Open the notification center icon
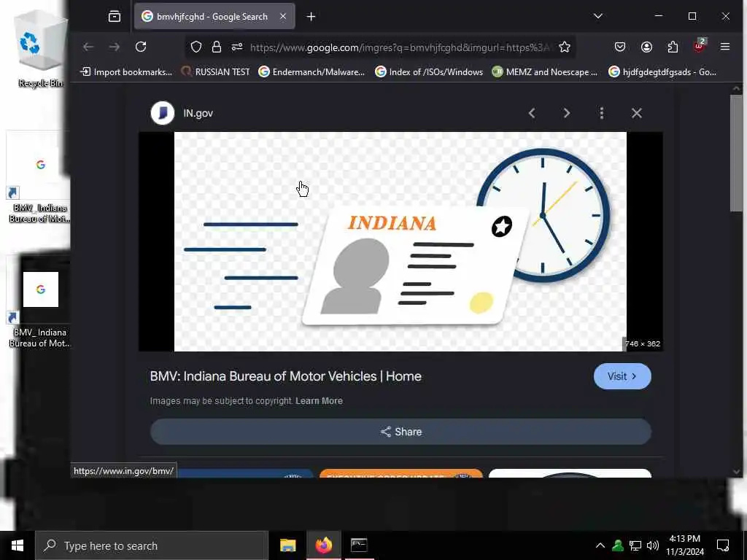747x560 pixels. point(723,545)
